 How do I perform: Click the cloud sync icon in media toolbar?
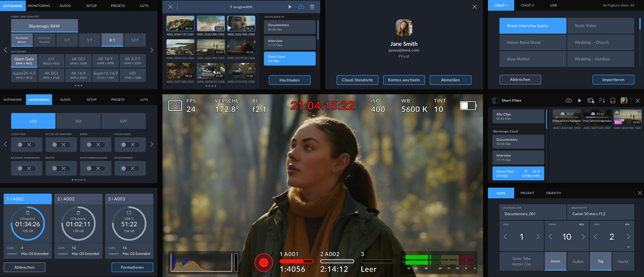point(568,101)
